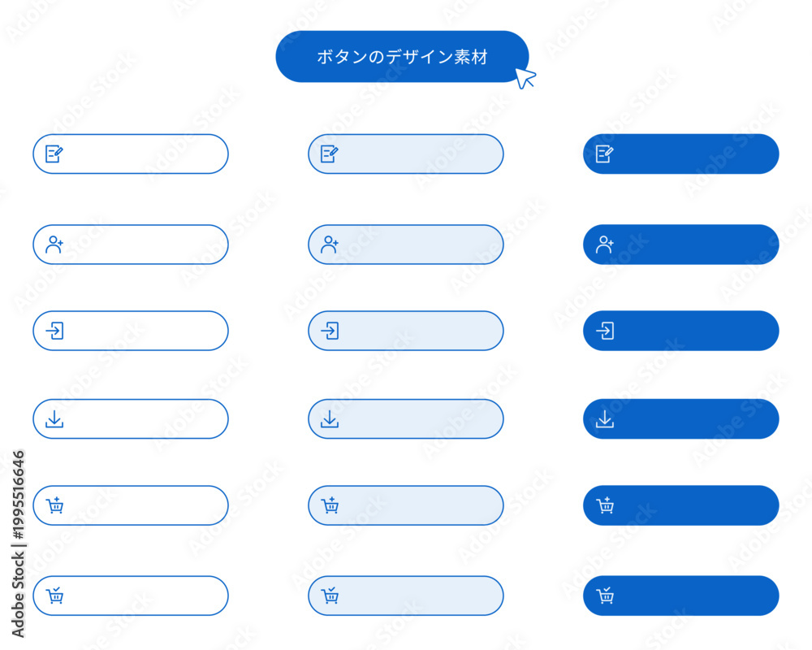Click the white outlined login pill button

click(x=131, y=331)
